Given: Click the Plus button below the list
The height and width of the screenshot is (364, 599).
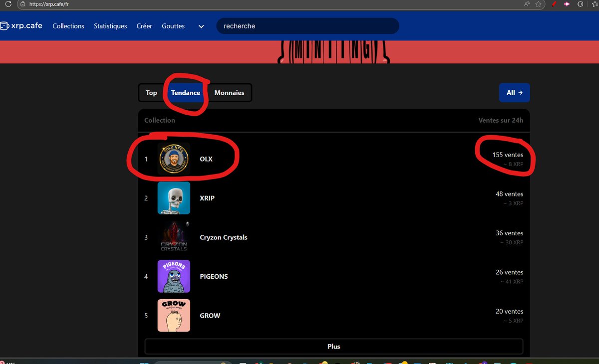Looking at the screenshot, I should pyautogui.click(x=334, y=347).
